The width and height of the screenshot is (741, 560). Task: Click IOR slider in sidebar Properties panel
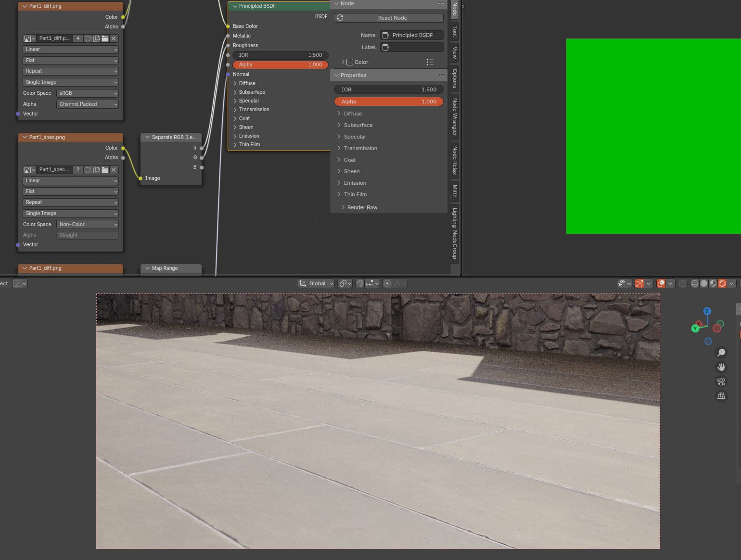389,89
